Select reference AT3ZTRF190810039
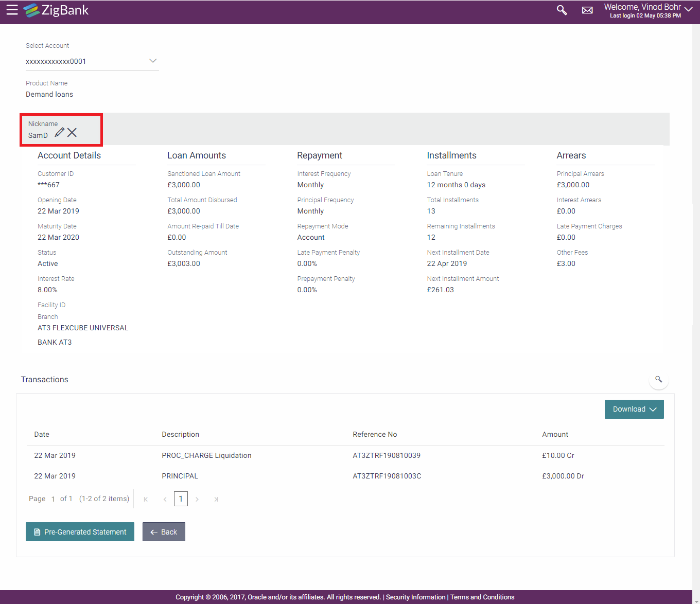 [x=387, y=455]
